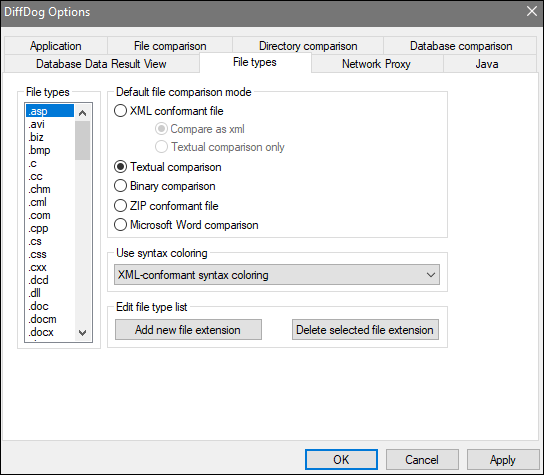Confirm with the OK button
Image resolution: width=544 pixels, height=475 pixels.
(x=341, y=460)
